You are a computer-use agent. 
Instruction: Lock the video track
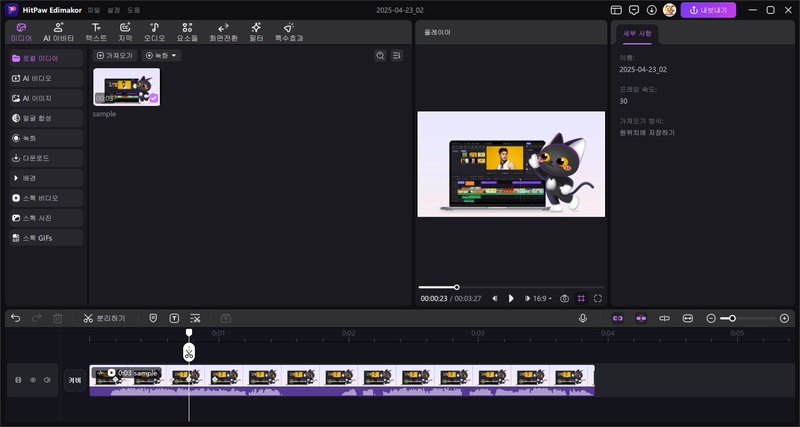18,380
